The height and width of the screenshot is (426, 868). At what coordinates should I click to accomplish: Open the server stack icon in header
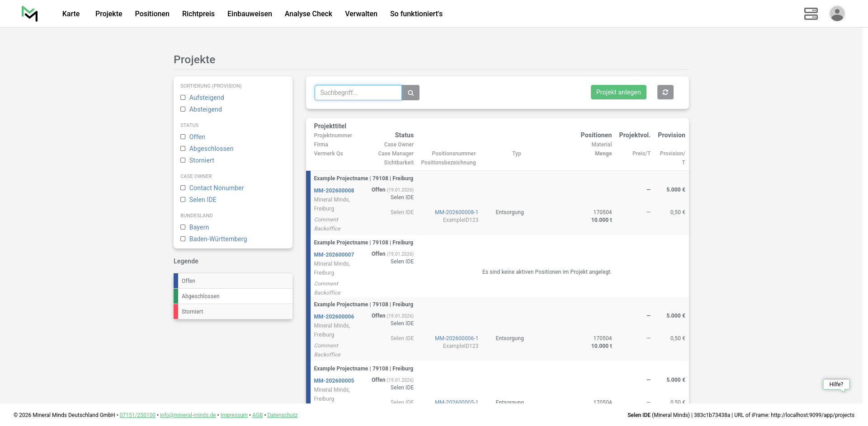(811, 14)
